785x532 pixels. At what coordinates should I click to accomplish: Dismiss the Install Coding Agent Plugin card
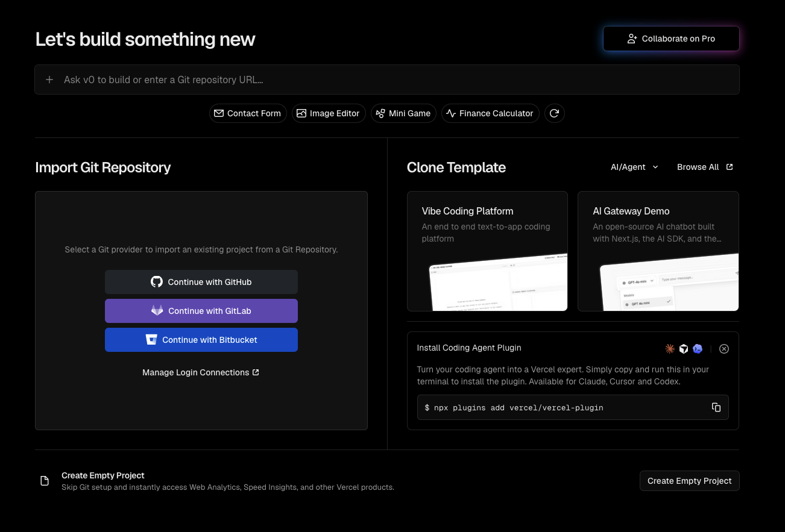point(724,349)
